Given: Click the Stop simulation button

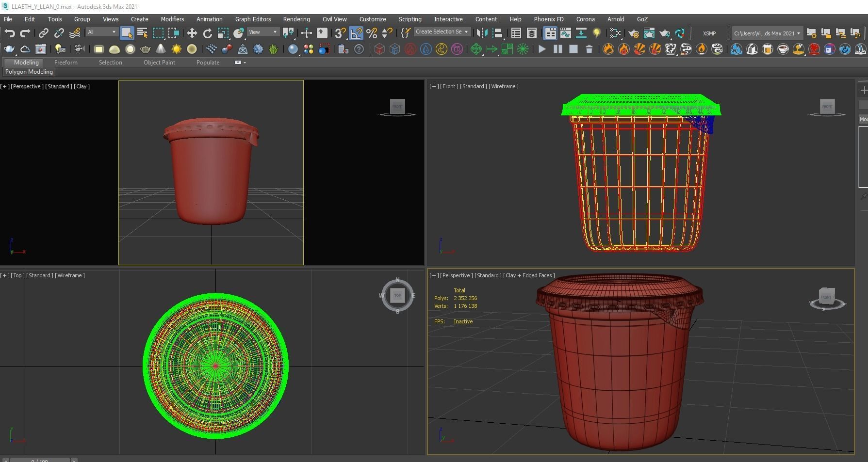Looking at the screenshot, I should click(573, 49).
